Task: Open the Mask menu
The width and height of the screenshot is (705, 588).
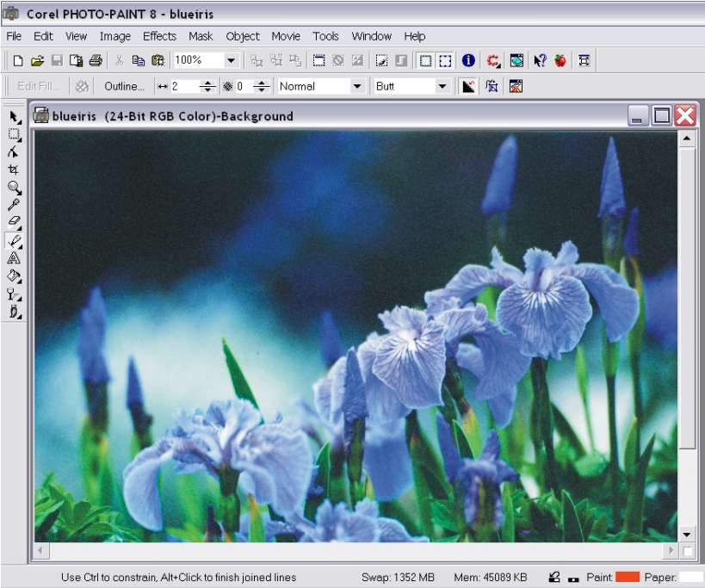Action: pyautogui.click(x=201, y=36)
